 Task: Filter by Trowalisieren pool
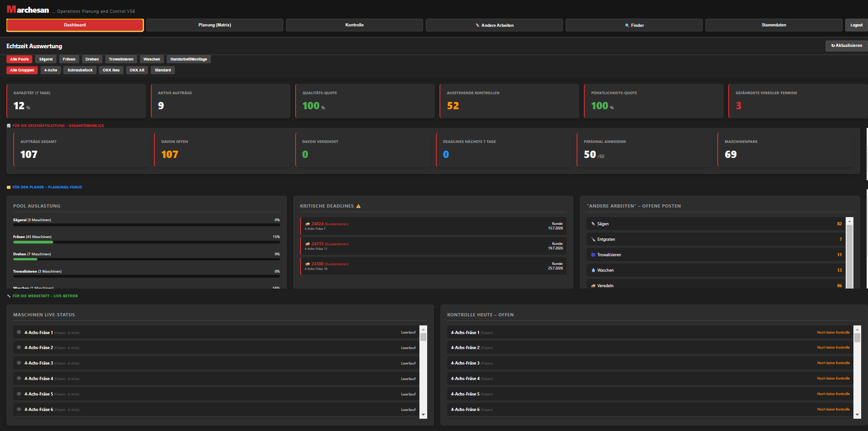click(x=121, y=59)
